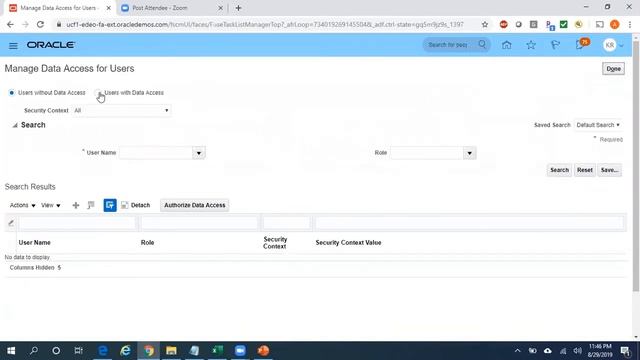Go back in browser history

[x=10, y=24]
